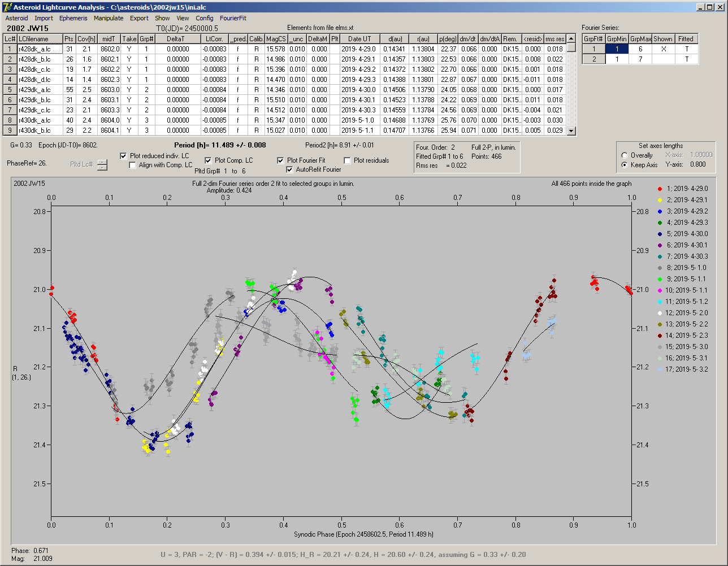The image size is (728, 566).
Task: Click the Date UT column header
Action: tap(359, 39)
